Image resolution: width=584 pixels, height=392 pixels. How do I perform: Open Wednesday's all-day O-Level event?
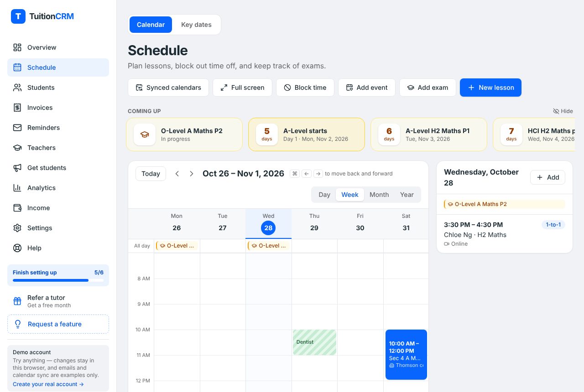[269, 246]
